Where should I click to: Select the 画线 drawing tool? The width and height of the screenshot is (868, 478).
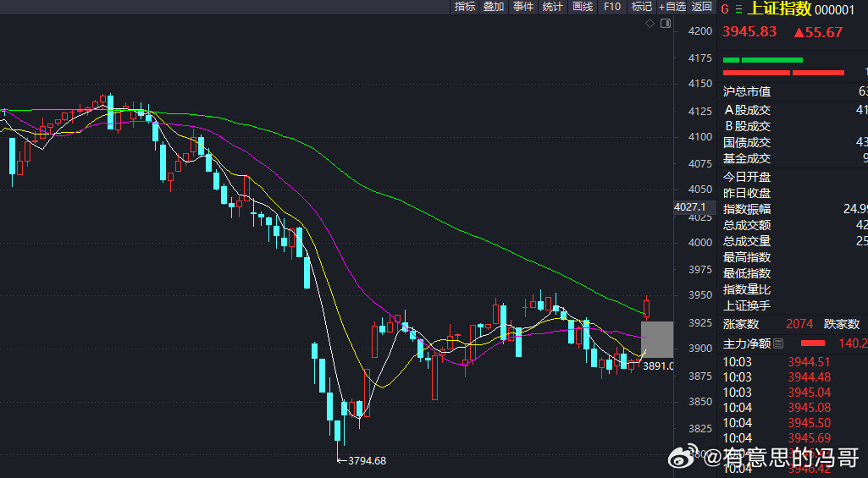coord(583,7)
